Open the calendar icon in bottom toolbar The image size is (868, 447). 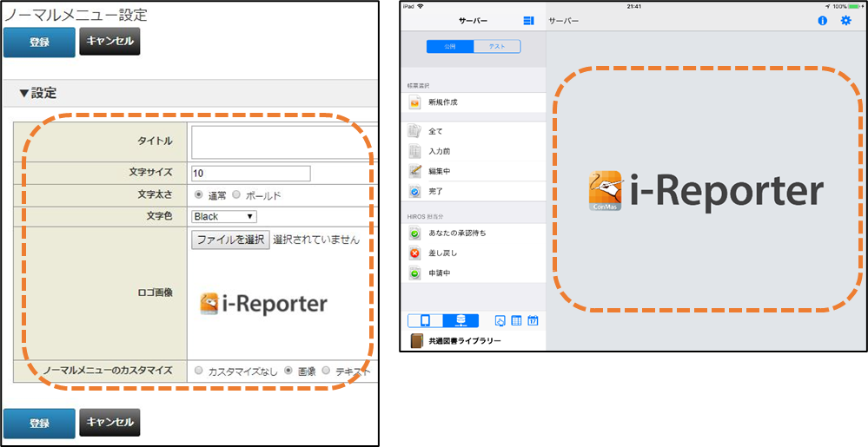click(532, 320)
